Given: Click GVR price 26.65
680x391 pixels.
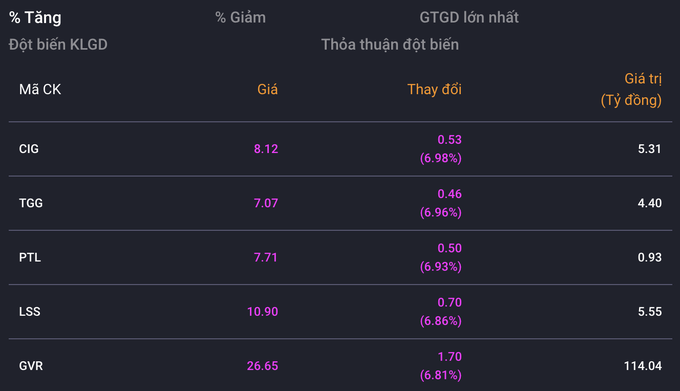Looking at the screenshot, I should pos(262,366).
